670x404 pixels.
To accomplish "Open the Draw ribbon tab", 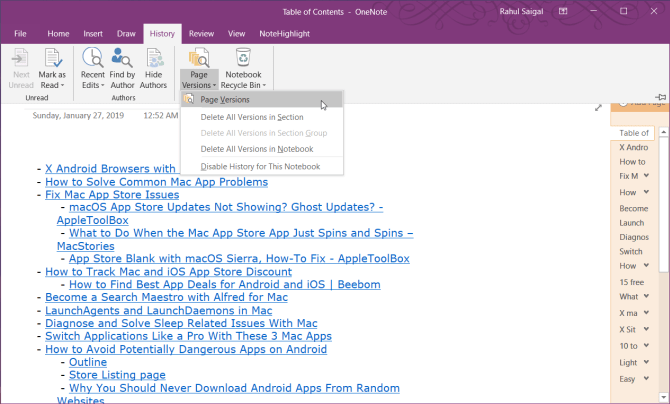I will (126, 33).
